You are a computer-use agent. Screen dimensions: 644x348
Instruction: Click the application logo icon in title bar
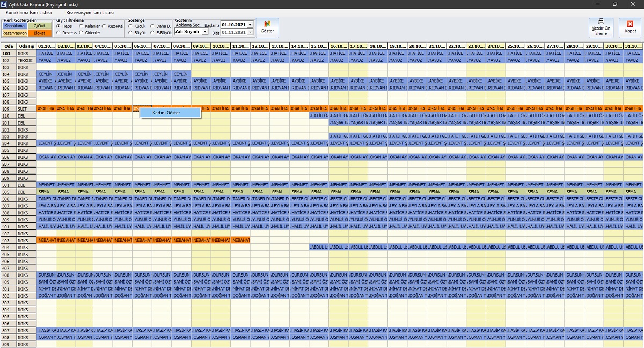[x=4, y=4]
